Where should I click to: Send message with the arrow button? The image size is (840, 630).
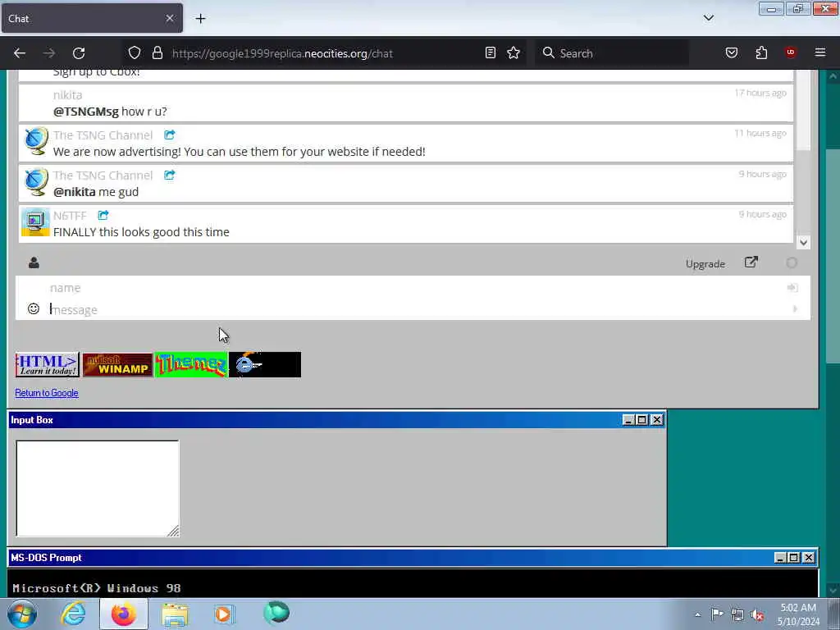[x=795, y=309]
